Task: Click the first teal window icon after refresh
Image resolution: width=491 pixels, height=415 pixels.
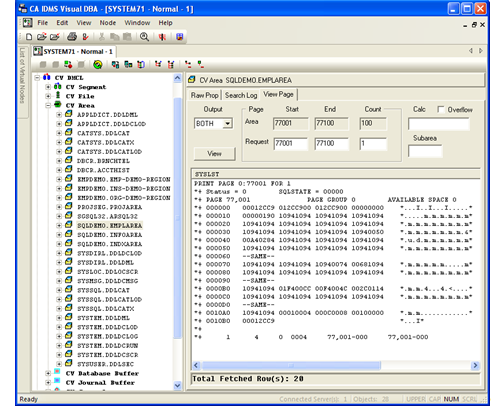Action: [x=115, y=64]
